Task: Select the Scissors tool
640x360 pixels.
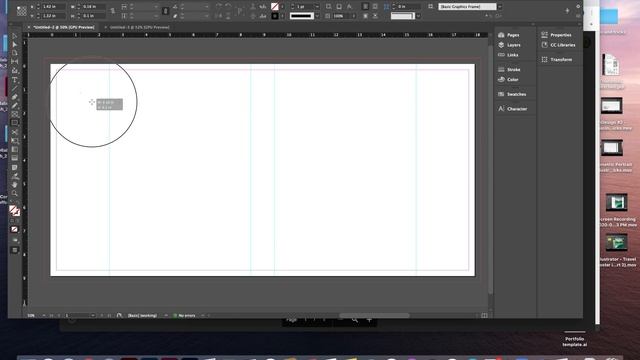Action: pyautogui.click(x=15, y=132)
